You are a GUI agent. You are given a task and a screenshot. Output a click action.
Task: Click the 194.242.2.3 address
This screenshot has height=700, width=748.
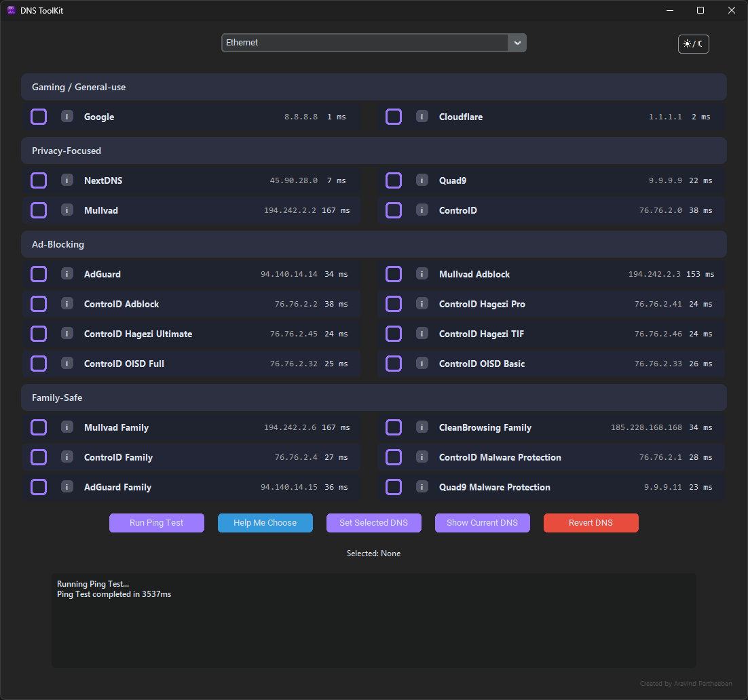pos(654,274)
